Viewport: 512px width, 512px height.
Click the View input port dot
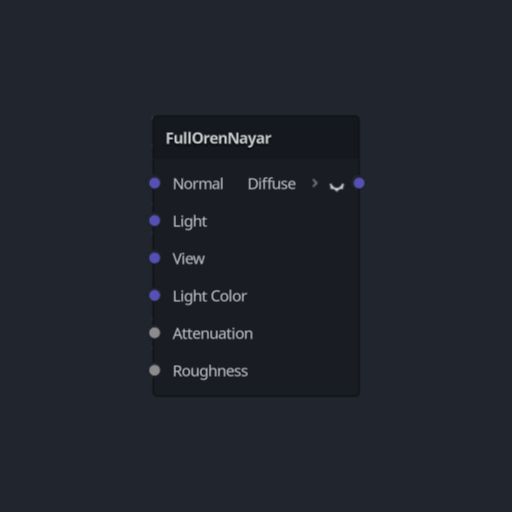pos(155,258)
